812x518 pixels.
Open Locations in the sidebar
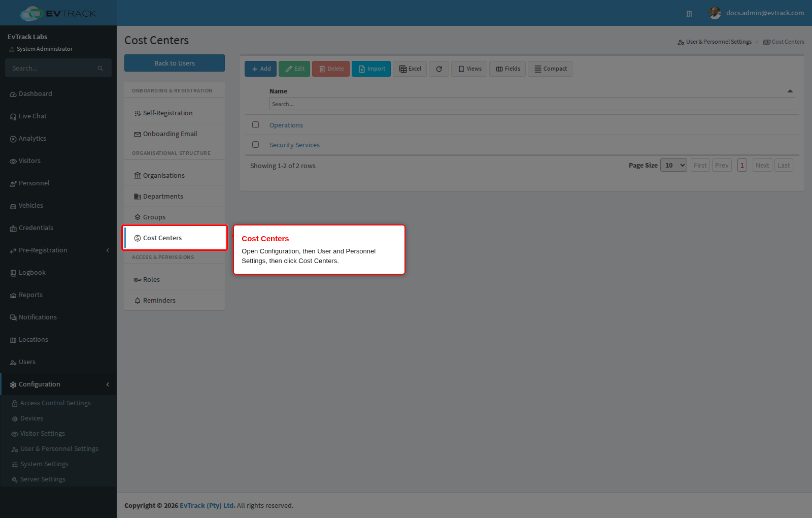point(58,340)
